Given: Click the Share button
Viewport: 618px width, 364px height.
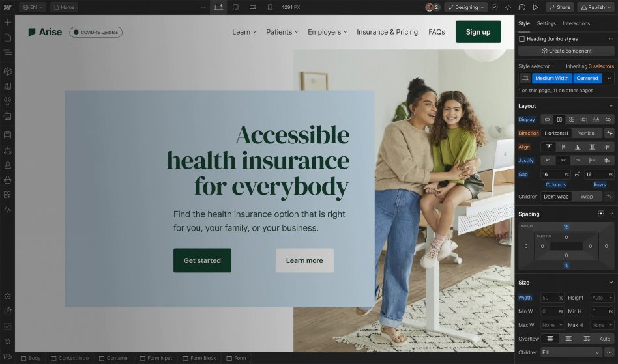Looking at the screenshot, I should pos(560,7).
